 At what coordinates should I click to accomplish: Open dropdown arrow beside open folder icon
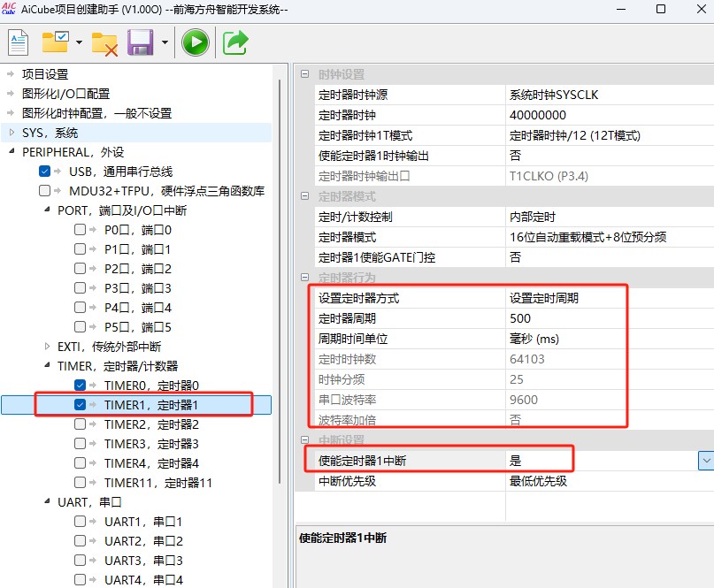click(x=80, y=42)
